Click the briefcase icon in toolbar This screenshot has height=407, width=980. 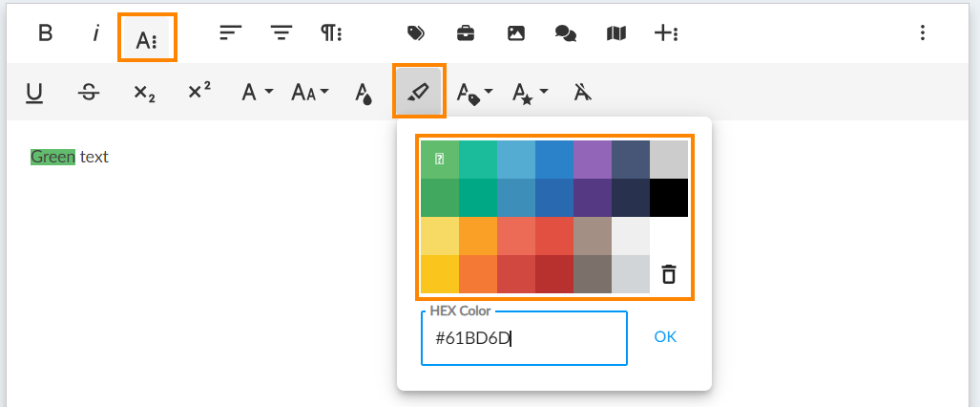coord(465,33)
